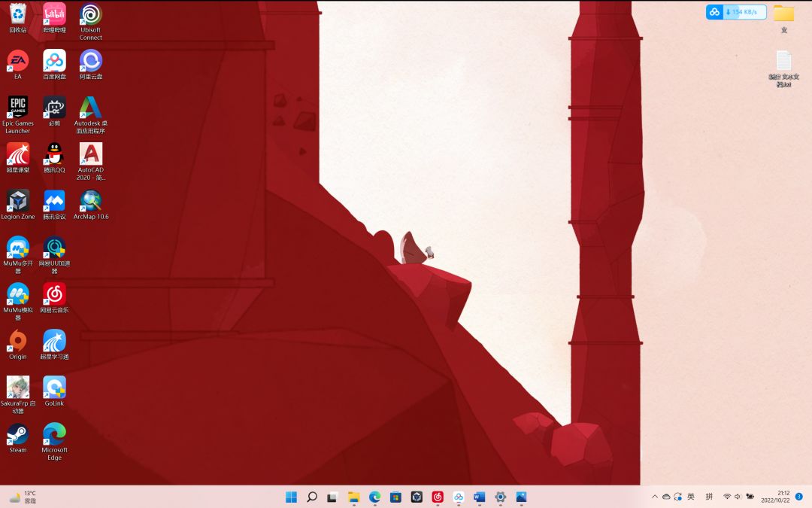Open the volume speaker tray icon
Viewport: 812px width, 508px height.
[x=738, y=497]
